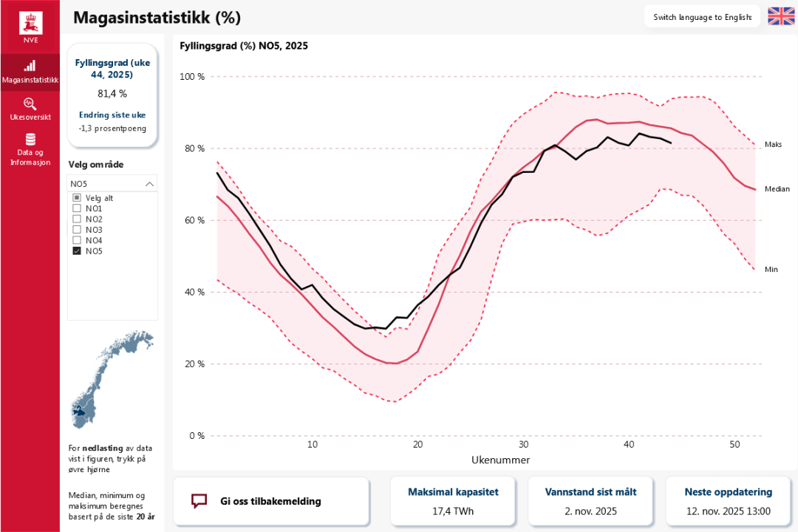Uncheck the NO5 area checkbox
798x532 pixels.
tap(77, 251)
